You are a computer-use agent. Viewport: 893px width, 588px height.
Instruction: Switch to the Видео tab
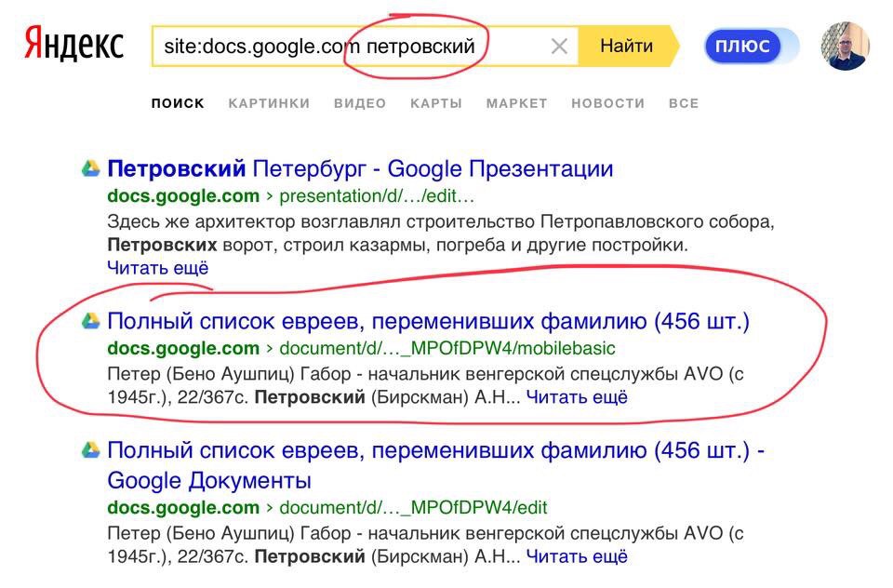click(x=360, y=103)
